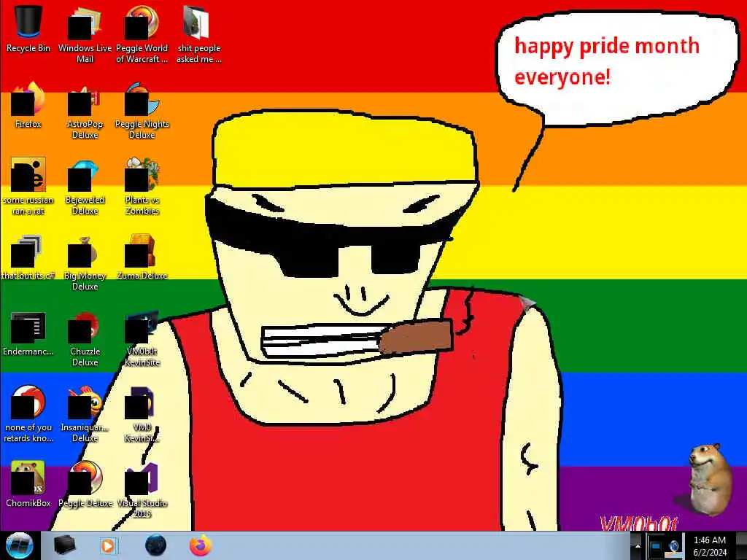Click the 'some russian ran a rat' icon

pos(28,186)
